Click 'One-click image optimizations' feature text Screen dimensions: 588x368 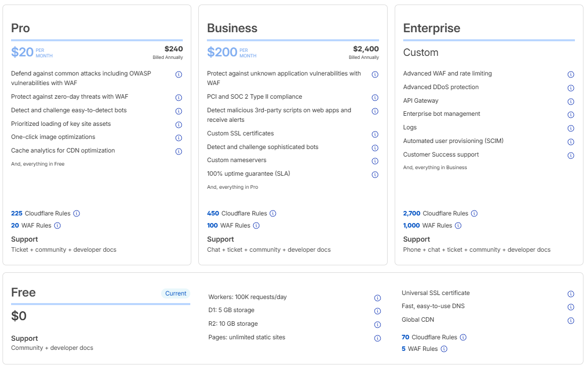click(x=53, y=137)
